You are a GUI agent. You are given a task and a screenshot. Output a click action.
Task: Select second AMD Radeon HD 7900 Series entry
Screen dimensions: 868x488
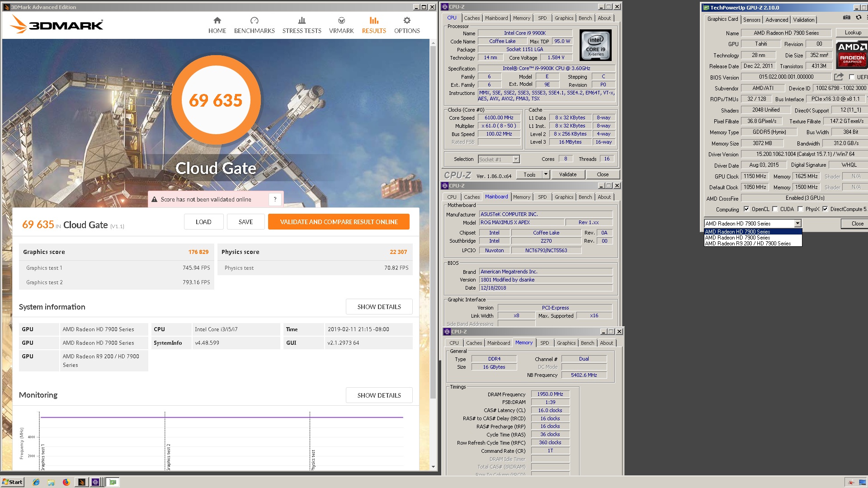(753, 238)
